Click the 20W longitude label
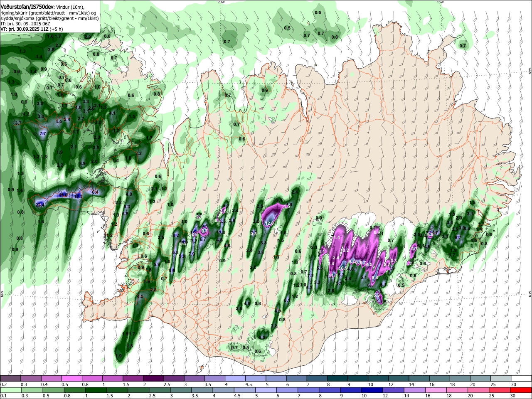Screen dimensions: 532x399 [221, 2]
